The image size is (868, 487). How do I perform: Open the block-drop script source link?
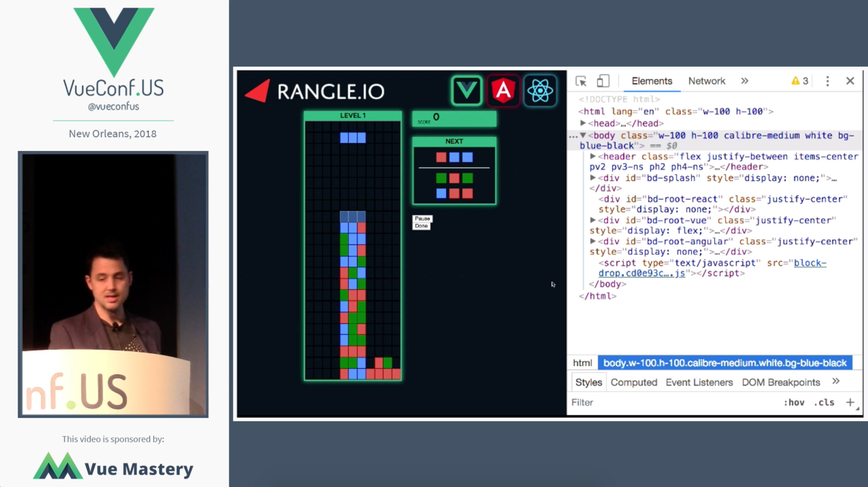click(713, 268)
